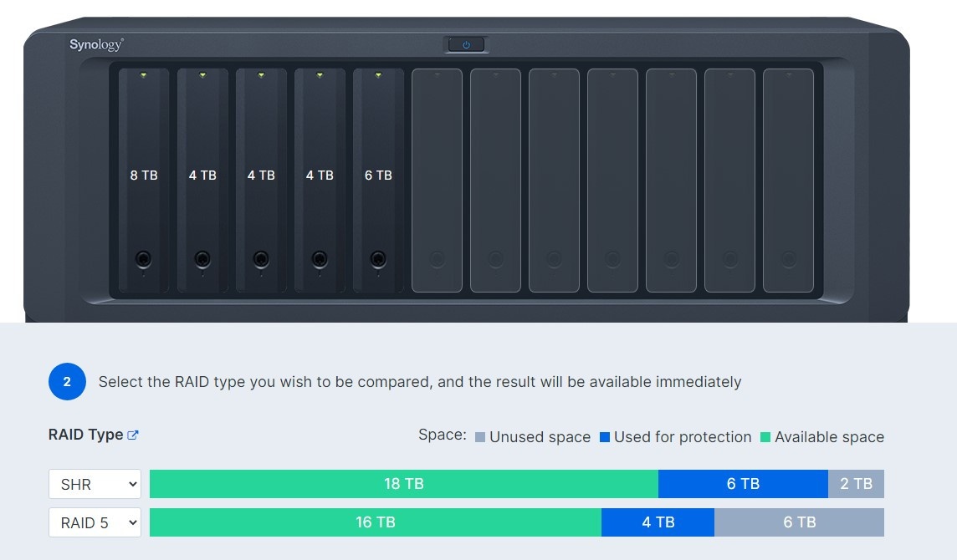Click the first empty drive bay

click(x=437, y=180)
